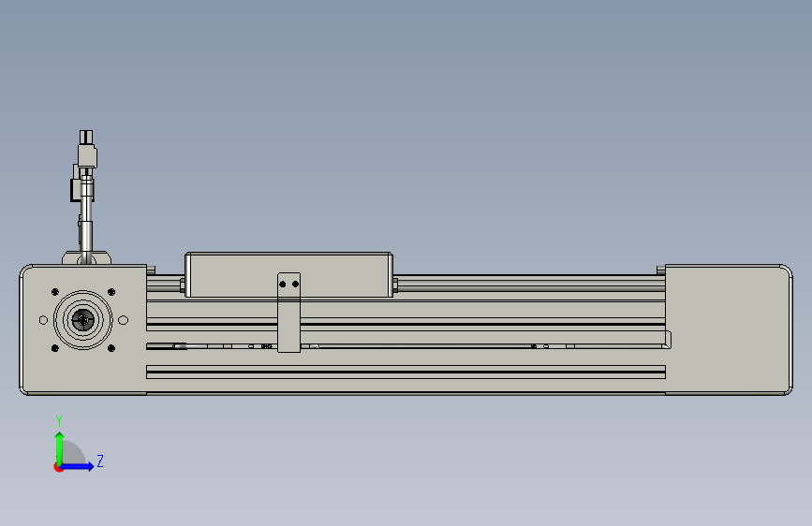Click the blue Z axis arrow of the triad
812x526 pixels.
click(x=78, y=466)
